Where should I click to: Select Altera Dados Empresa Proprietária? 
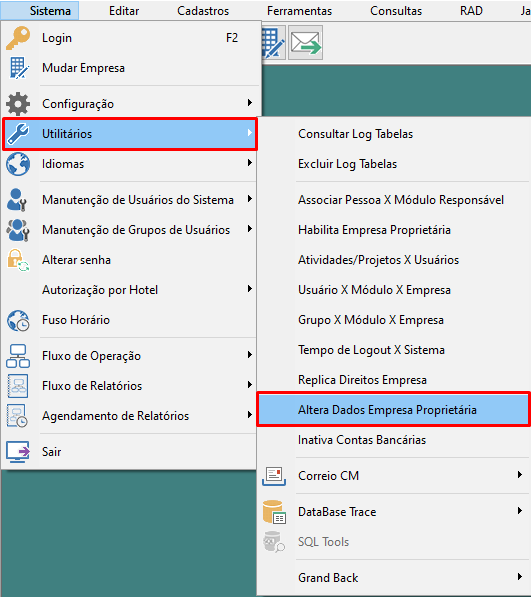pos(394,410)
